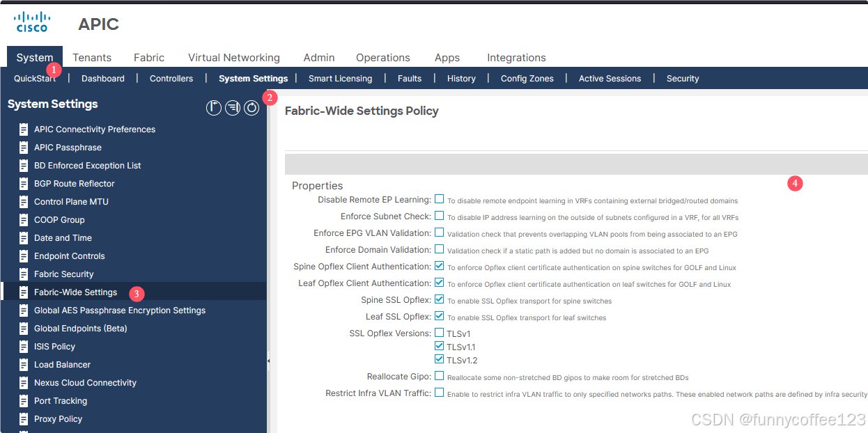The height and width of the screenshot is (433, 868).
Task: Collapse the navigation pane using the splitter arrow
Action: (x=269, y=361)
